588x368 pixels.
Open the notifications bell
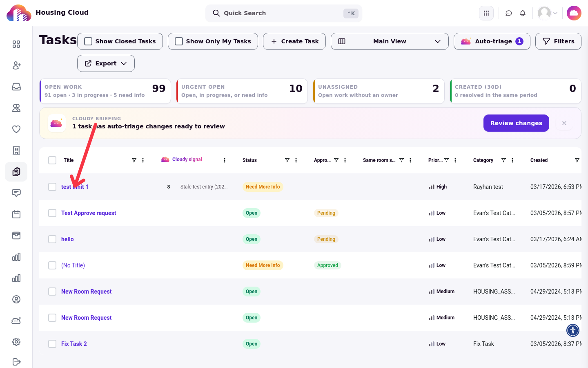tap(523, 13)
